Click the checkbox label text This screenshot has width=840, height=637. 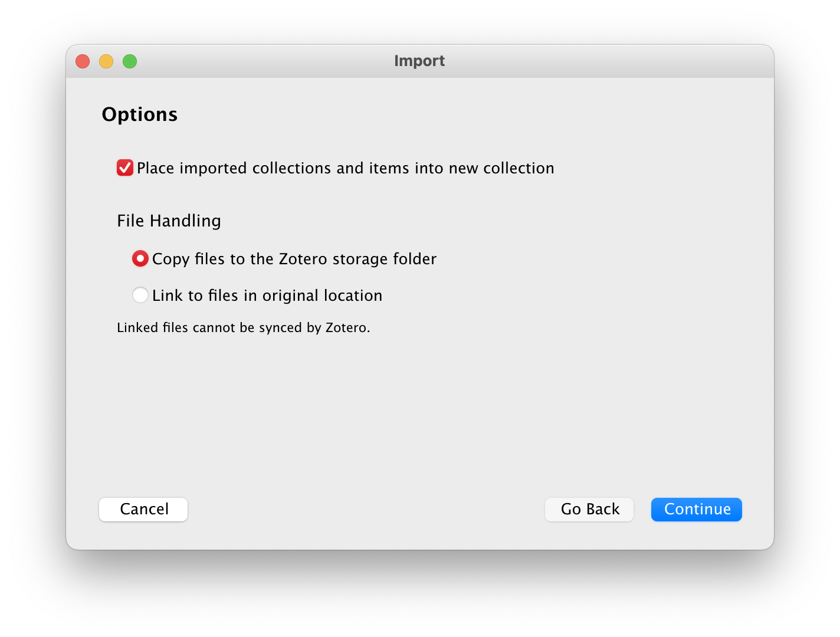click(x=345, y=168)
